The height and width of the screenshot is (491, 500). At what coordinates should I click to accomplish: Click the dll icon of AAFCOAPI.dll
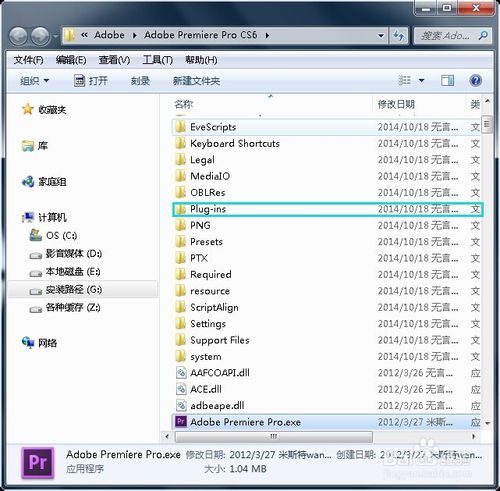(x=181, y=373)
